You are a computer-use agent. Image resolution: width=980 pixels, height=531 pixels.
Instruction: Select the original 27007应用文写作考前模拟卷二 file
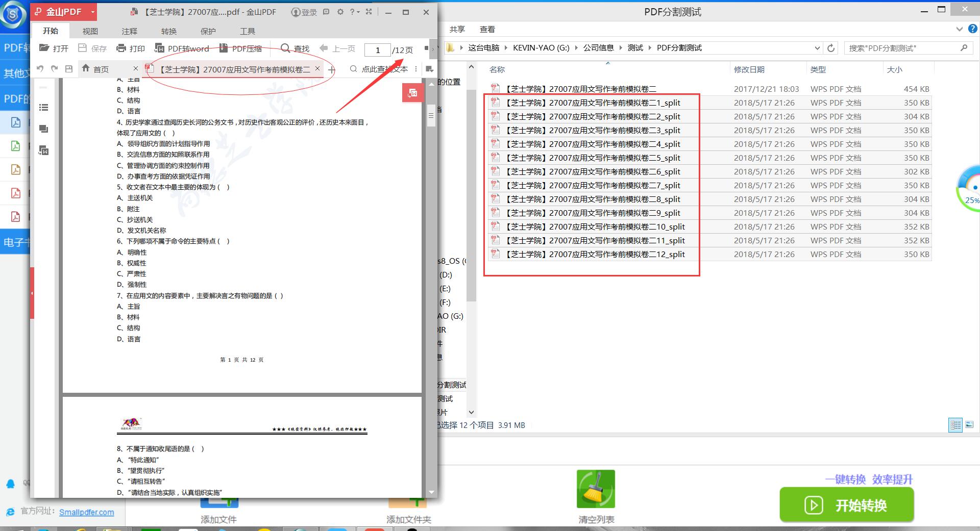(x=710, y=89)
